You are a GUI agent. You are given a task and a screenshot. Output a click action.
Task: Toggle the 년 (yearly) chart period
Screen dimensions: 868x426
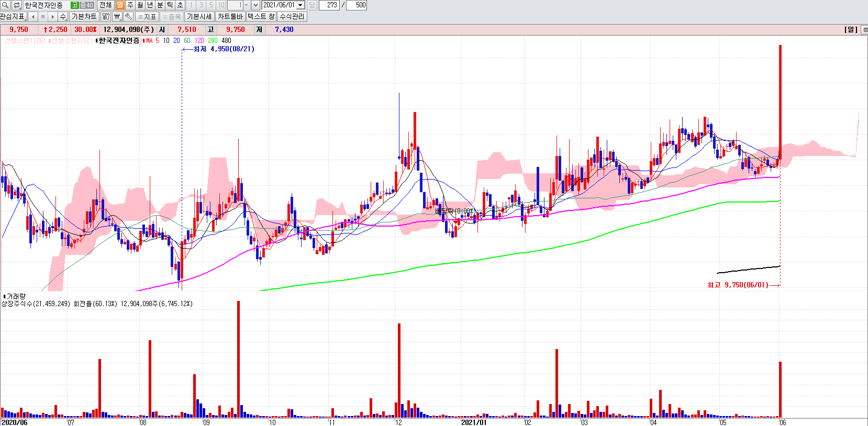coord(150,5)
